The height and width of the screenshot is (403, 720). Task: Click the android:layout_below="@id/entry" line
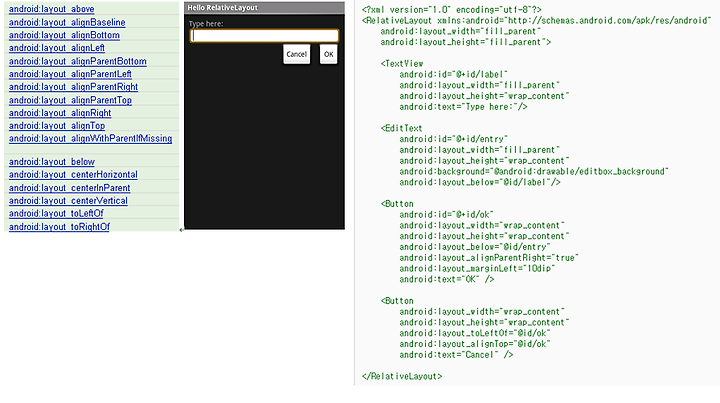[475, 247]
